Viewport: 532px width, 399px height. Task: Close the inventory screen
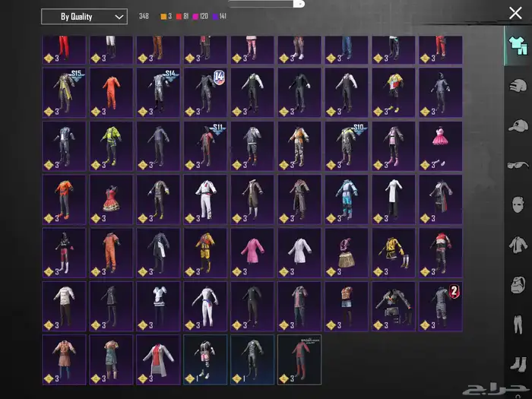(515, 13)
